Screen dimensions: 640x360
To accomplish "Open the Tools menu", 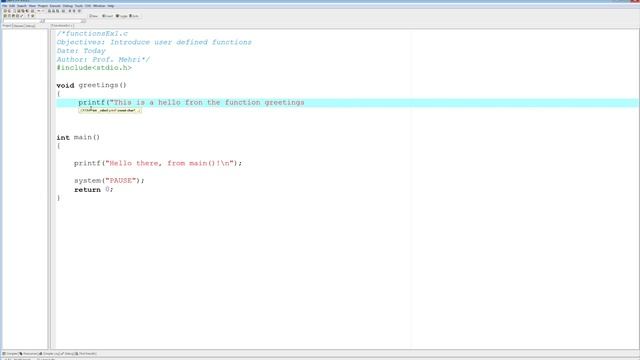I will [x=78, y=6].
